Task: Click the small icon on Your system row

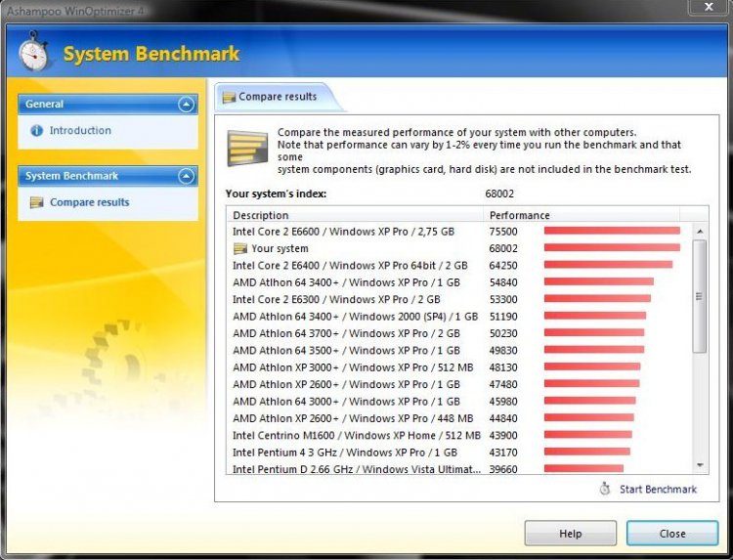Action: pyautogui.click(x=240, y=248)
